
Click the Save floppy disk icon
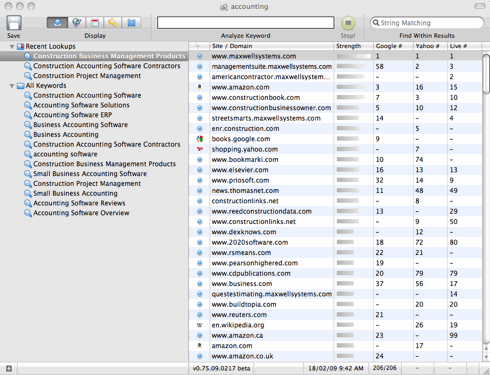(x=14, y=23)
